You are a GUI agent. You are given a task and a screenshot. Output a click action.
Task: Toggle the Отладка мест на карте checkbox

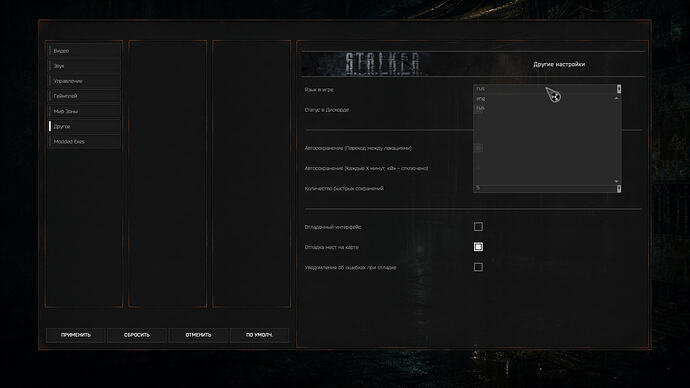(x=478, y=247)
